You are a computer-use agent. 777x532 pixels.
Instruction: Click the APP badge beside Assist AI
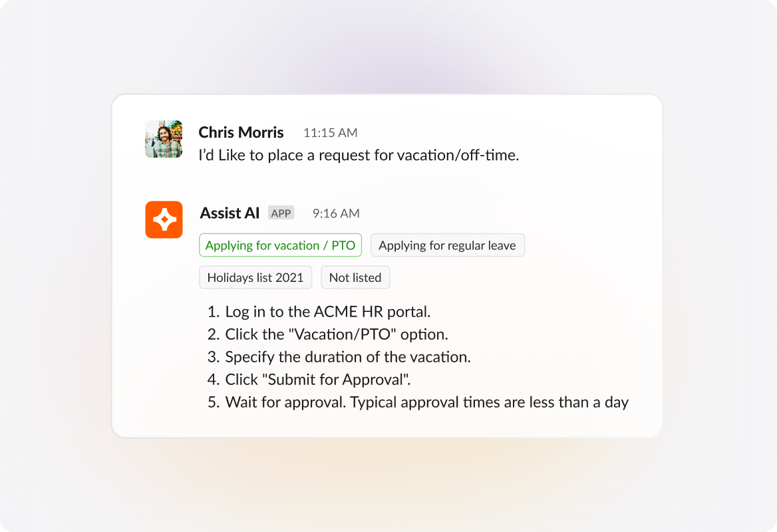click(281, 212)
